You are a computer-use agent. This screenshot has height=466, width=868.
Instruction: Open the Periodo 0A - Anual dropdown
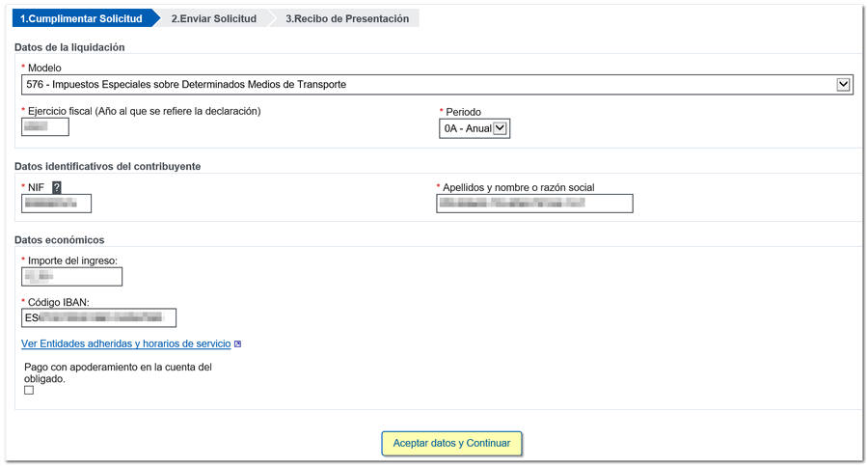[x=475, y=128]
